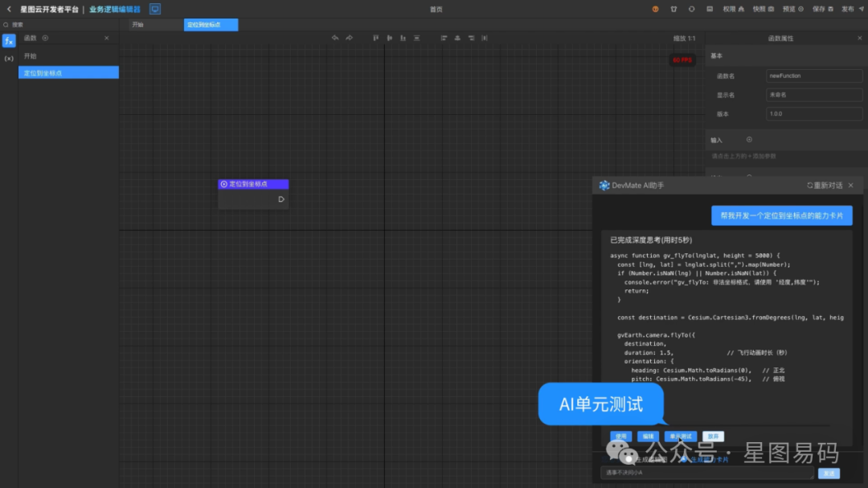Align nodes to right edge
This screenshot has height=488, width=868.
click(x=471, y=38)
